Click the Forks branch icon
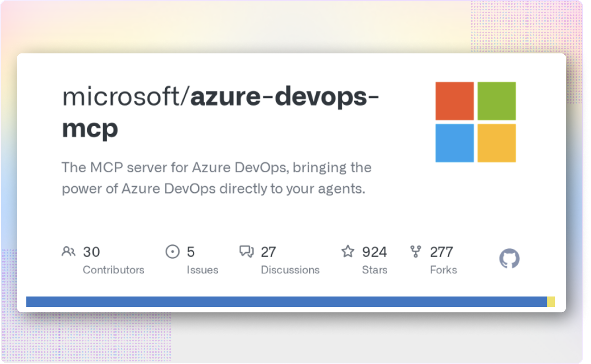This screenshot has height=364, width=591. [416, 251]
